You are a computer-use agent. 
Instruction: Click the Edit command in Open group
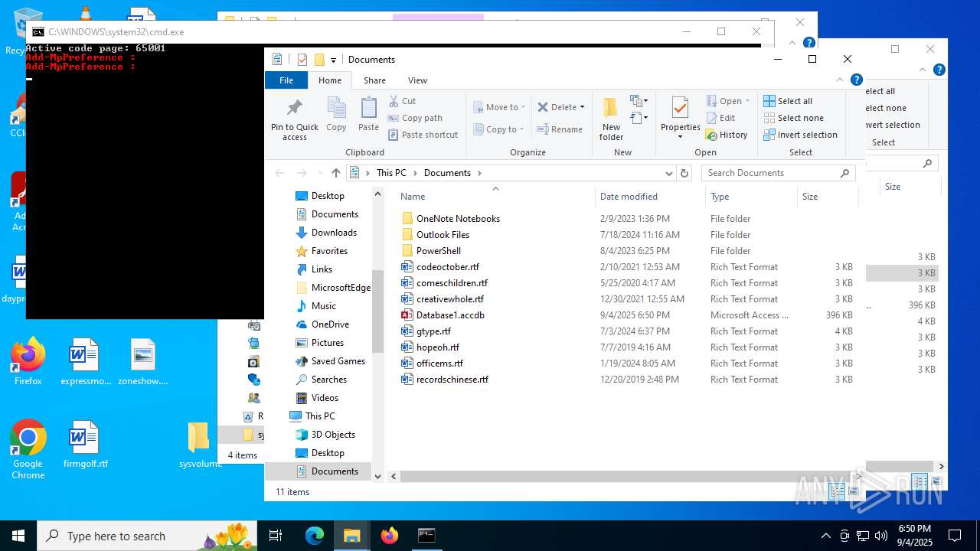tap(720, 118)
